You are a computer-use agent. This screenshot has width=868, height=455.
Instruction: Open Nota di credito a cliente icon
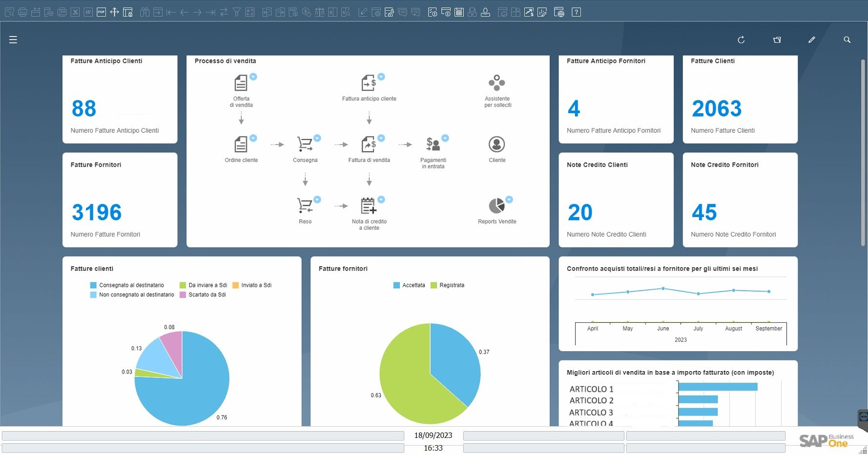(369, 206)
